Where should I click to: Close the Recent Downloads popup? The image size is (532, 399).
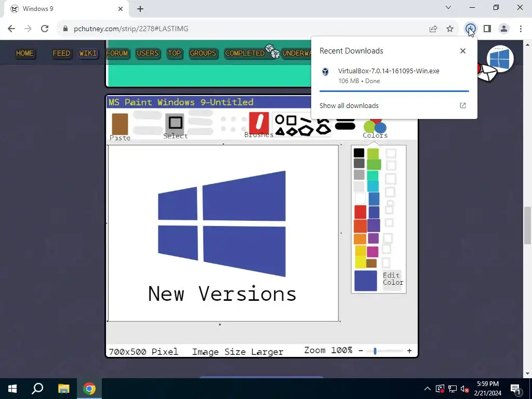[463, 51]
